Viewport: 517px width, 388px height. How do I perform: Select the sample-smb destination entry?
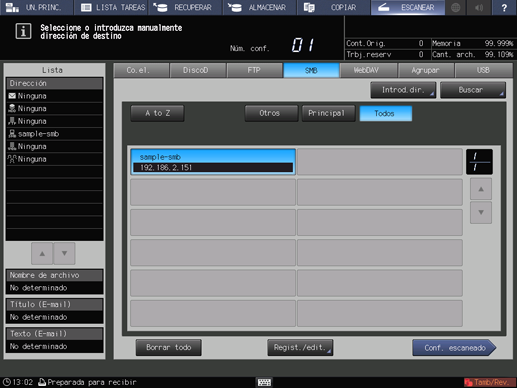(x=213, y=162)
